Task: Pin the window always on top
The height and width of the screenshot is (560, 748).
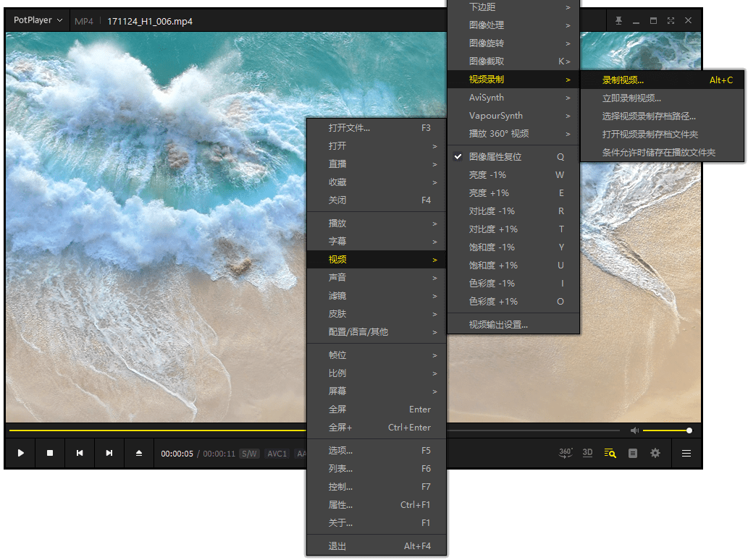Action: 618,21
